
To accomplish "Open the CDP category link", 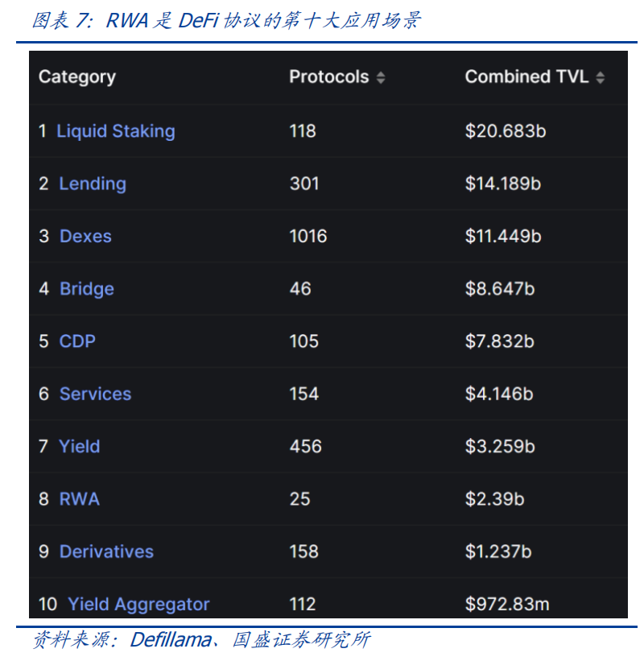I will pos(77,341).
